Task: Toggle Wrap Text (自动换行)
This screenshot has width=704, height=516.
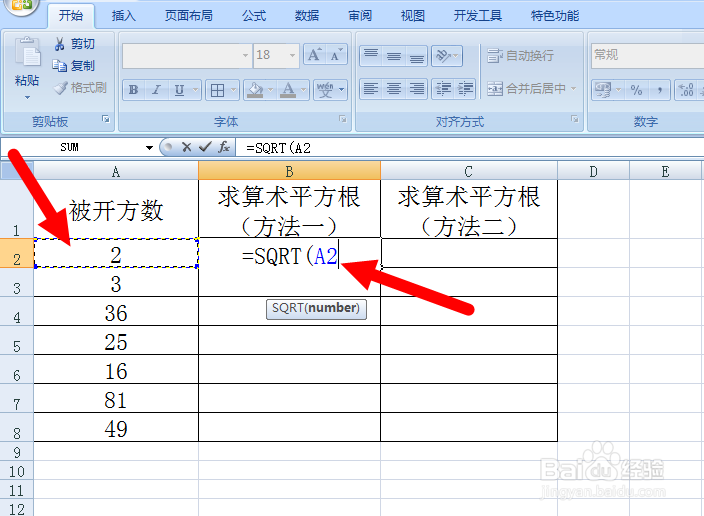Action: click(x=520, y=56)
